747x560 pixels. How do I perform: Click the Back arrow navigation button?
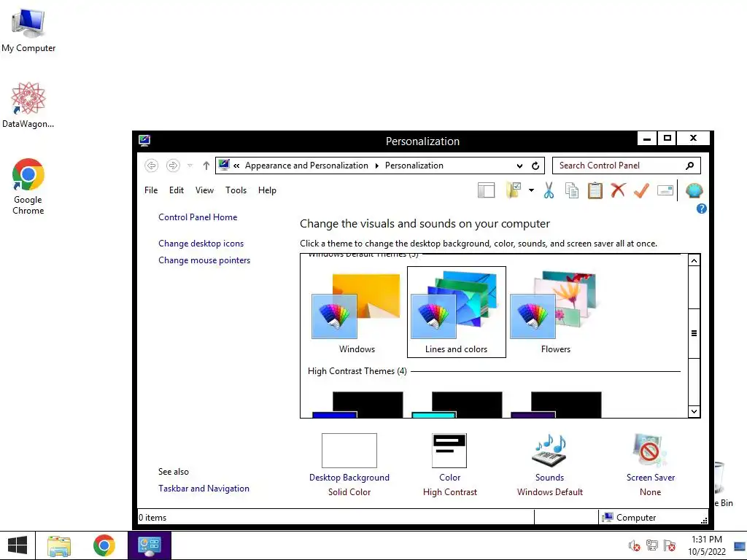[x=152, y=166]
